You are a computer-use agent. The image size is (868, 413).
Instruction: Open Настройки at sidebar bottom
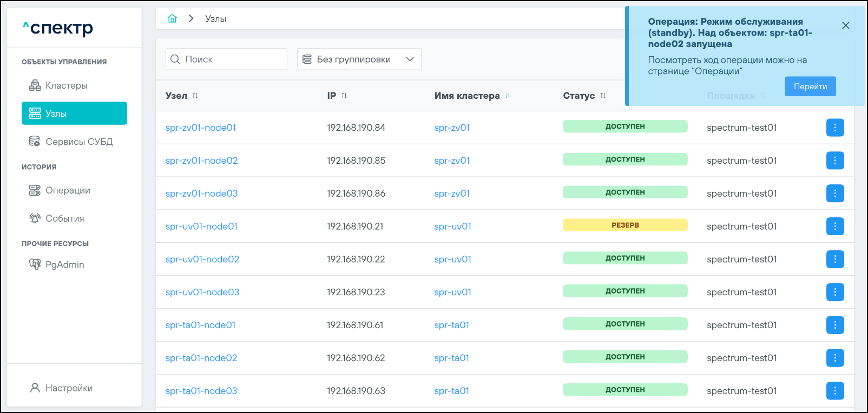click(x=69, y=388)
